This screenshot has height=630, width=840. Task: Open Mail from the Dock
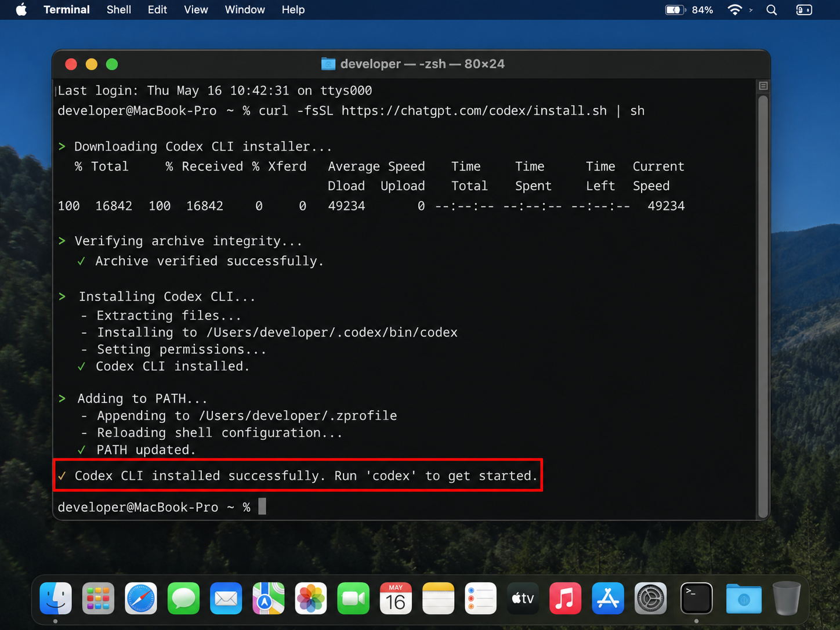tap(226, 598)
